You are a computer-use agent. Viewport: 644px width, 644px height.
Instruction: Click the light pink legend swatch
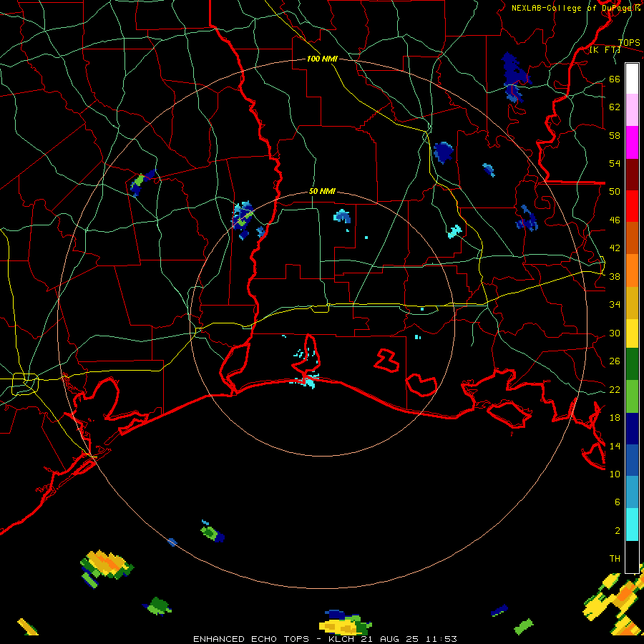(x=632, y=110)
